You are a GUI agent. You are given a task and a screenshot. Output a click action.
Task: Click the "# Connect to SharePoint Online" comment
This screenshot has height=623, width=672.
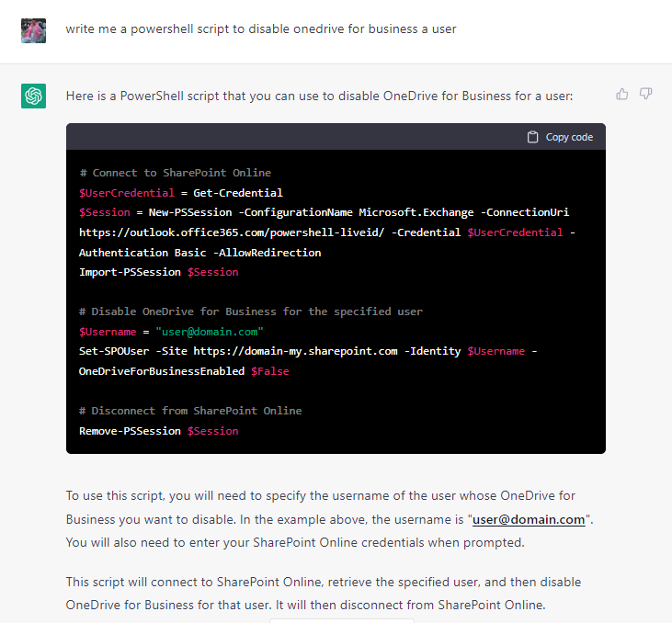175,173
